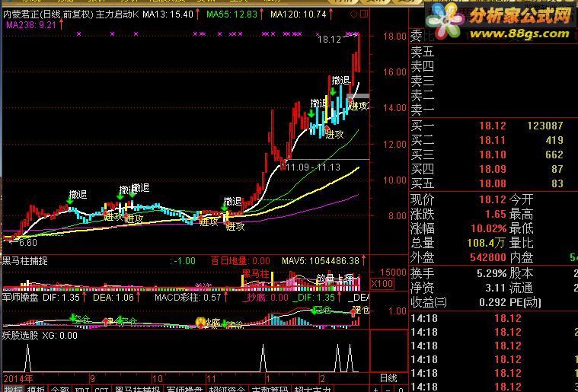This screenshot has height=392, width=578.
Task: Click the 抄底 smiley marker in MACD chart
Action: [x=200, y=323]
